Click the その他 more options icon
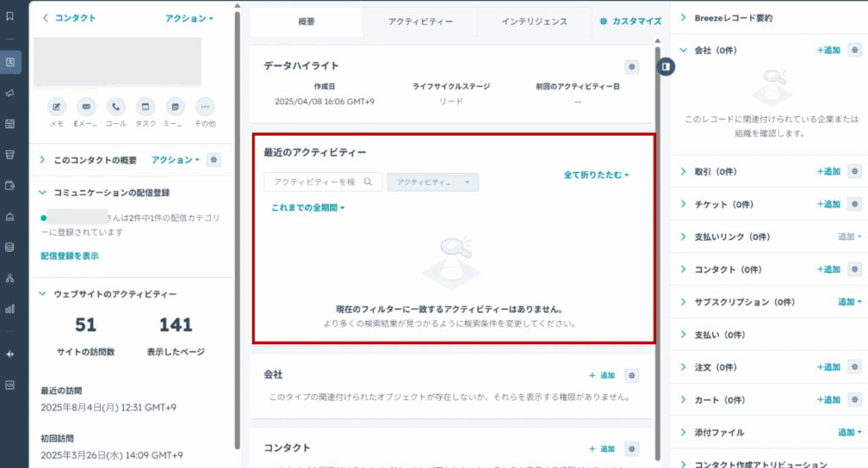The height and width of the screenshot is (468, 868). tap(204, 107)
